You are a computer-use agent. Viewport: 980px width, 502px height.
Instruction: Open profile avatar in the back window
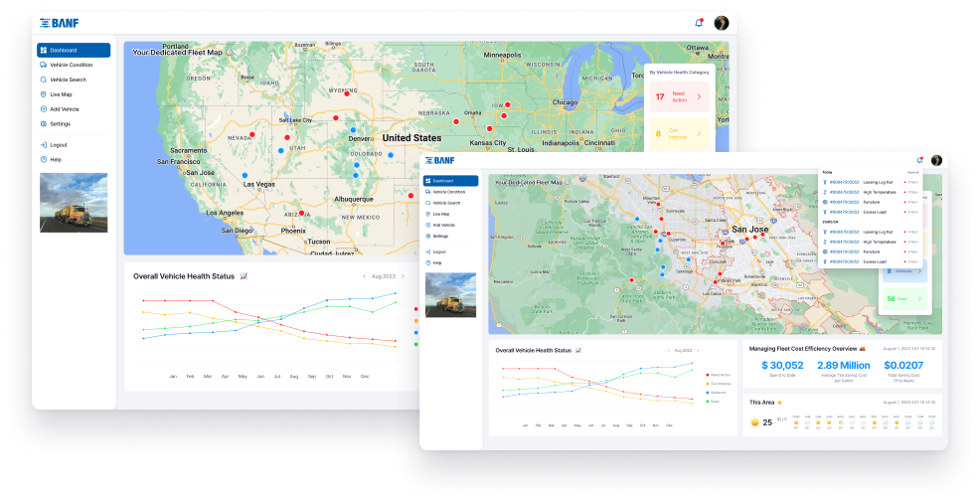pyautogui.click(x=722, y=23)
